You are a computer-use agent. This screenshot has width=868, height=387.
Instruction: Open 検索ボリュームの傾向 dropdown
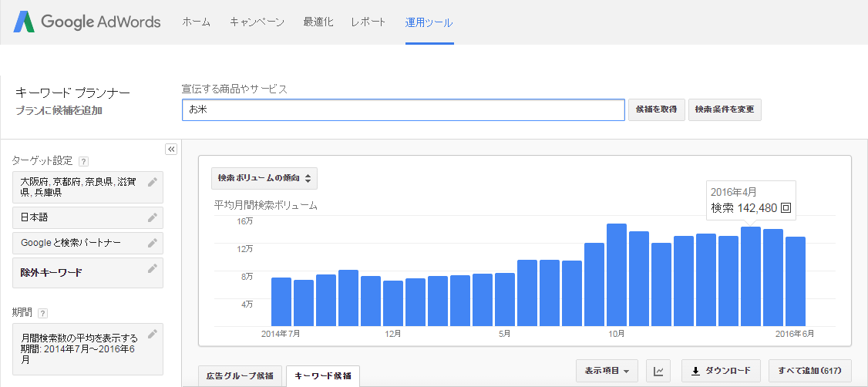pyautogui.click(x=264, y=178)
